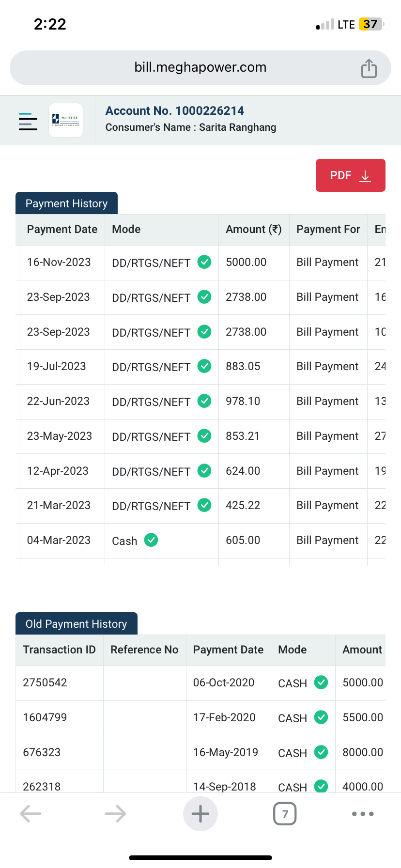Select the Payment History tab
The height and width of the screenshot is (868, 401).
(x=66, y=203)
